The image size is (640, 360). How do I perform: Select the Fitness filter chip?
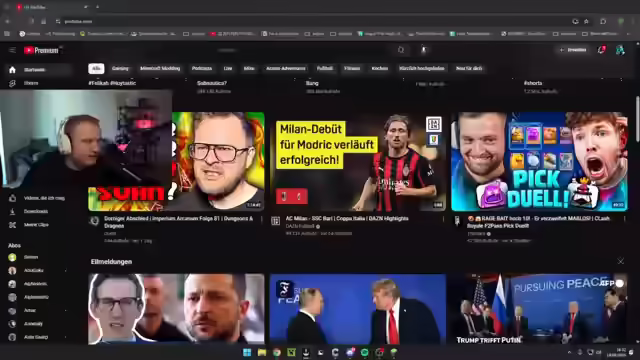(352, 69)
